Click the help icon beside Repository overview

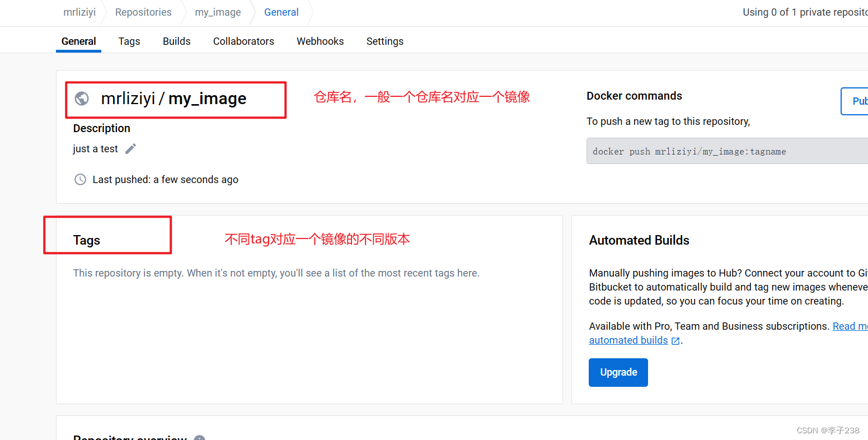[x=200, y=438]
